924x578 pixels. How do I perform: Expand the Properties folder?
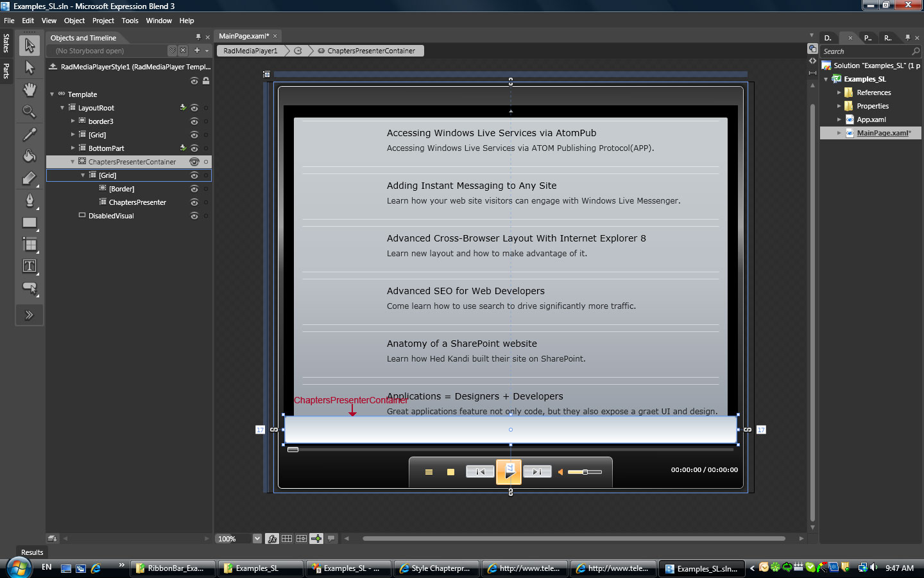pyautogui.click(x=839, y=106)
